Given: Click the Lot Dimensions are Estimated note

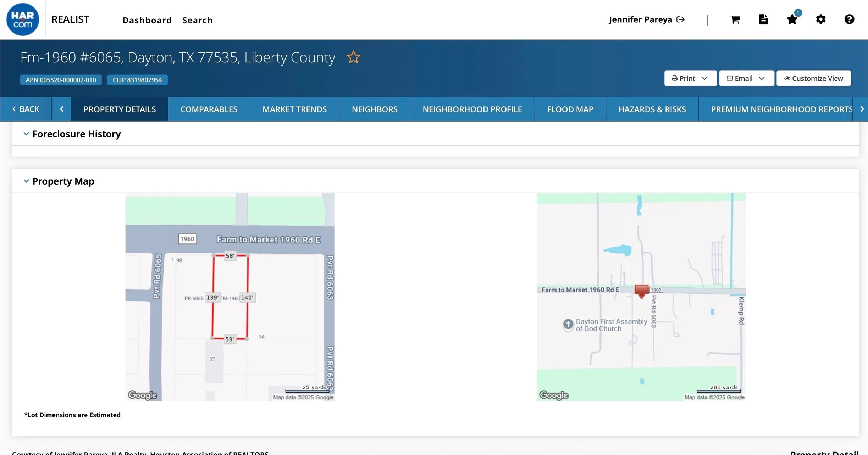Looking at the screenshot, I should [x=72, y=415].
